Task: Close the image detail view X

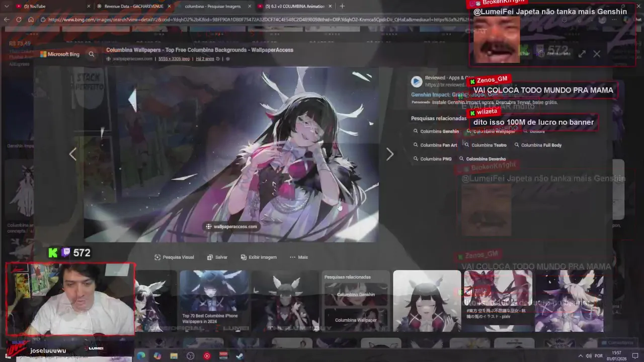Action: pos(597,54)
